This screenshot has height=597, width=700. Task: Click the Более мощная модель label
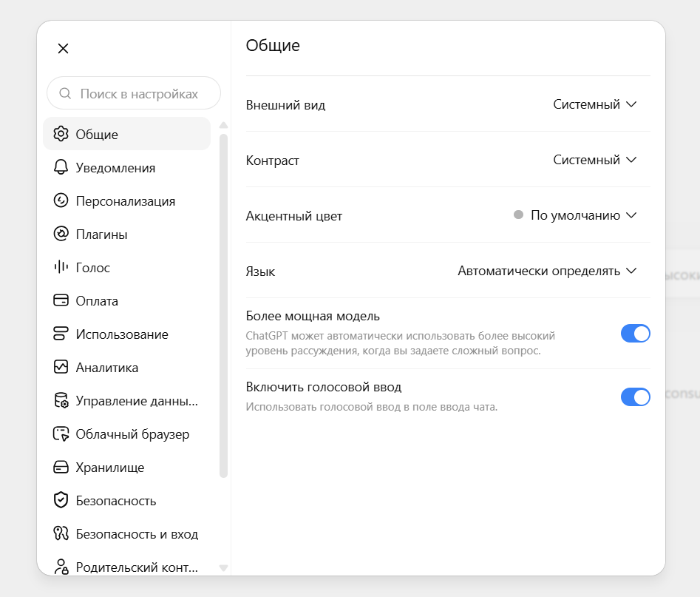[x=313, y=316]
